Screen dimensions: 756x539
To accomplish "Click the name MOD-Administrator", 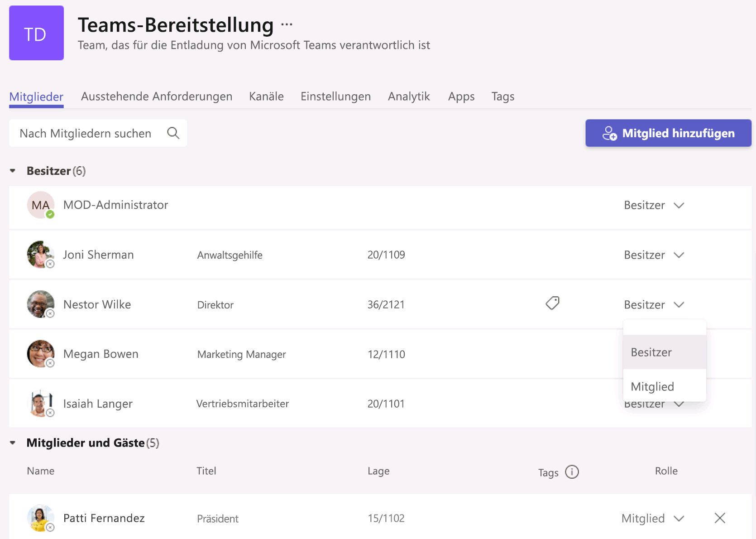I will [115, 205].
